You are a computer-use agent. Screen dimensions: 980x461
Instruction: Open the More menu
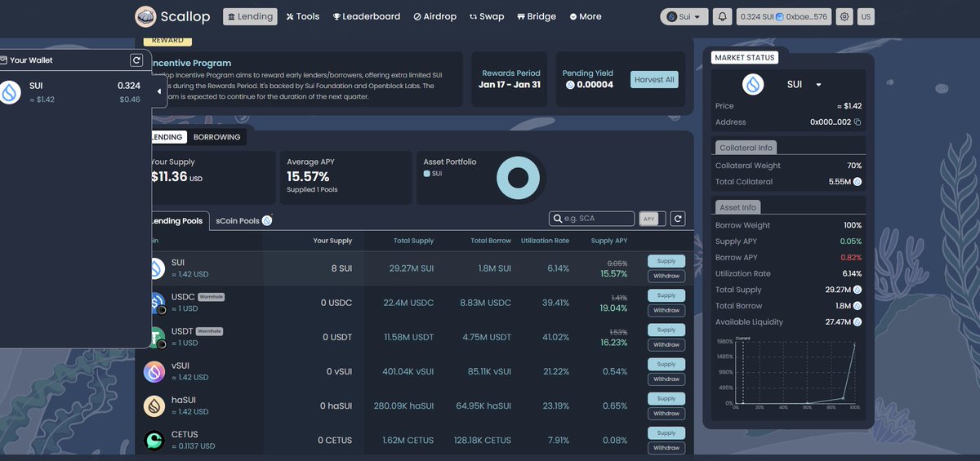586,16
